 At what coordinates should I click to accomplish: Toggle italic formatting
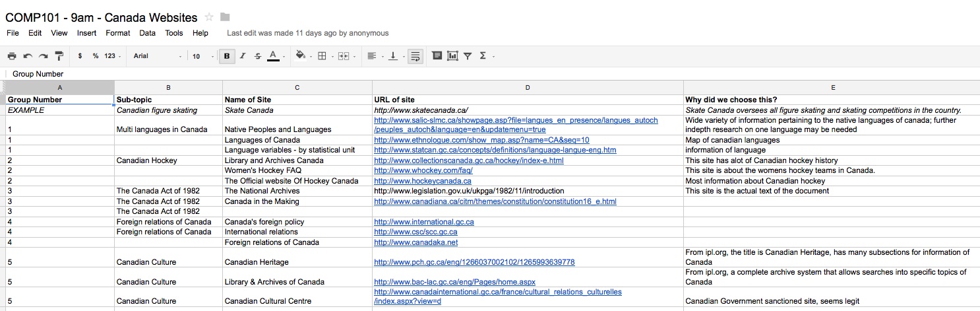(243, 56)
